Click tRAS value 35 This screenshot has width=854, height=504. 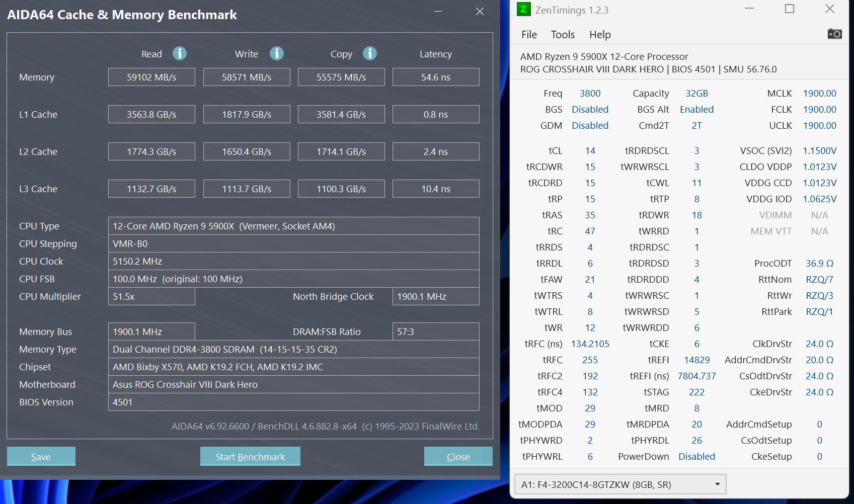click(590, 215)
